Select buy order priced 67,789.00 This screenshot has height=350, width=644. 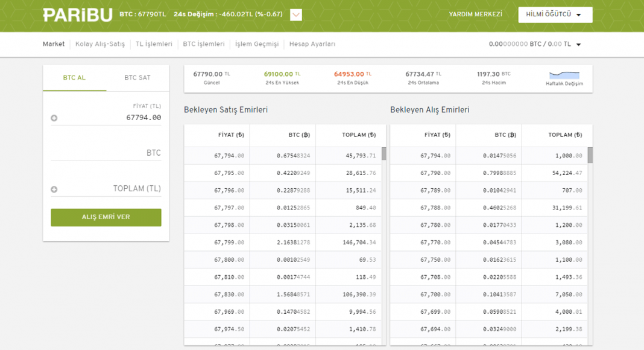coord(489,191)
